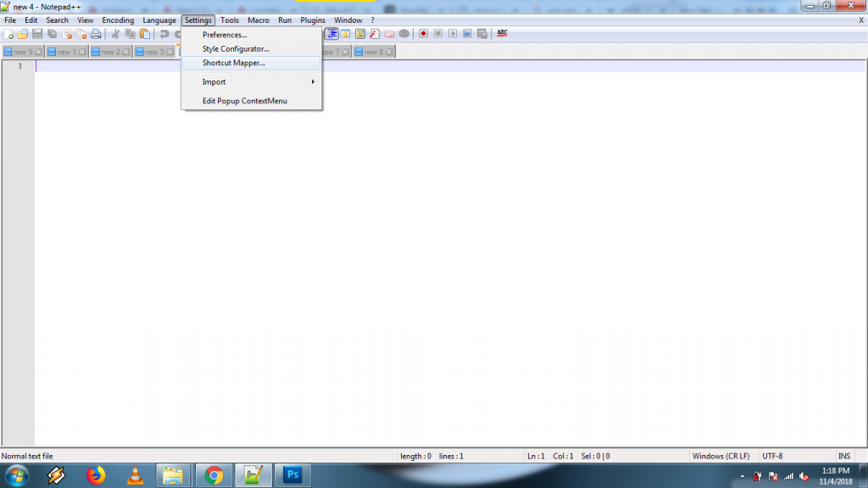This screenshot has width=868, height=488.
Task: Select Edit Popup ContextMenu entry
Action: coord(251,101)
